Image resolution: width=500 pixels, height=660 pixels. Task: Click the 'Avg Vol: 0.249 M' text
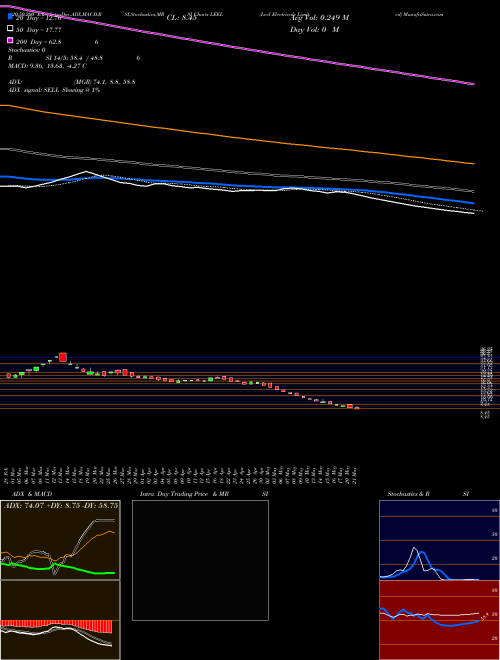pos(319,18)
